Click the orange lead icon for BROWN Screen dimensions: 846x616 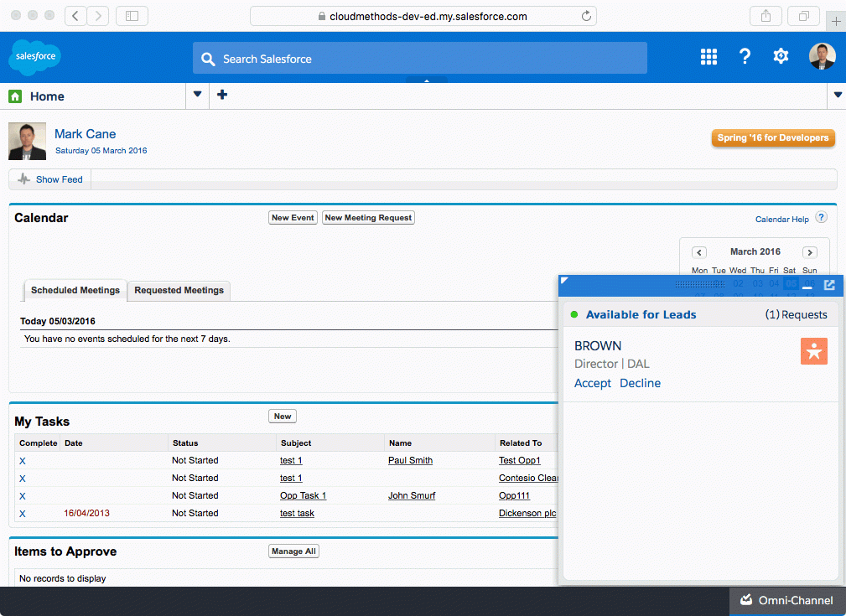tap(813, 351)
